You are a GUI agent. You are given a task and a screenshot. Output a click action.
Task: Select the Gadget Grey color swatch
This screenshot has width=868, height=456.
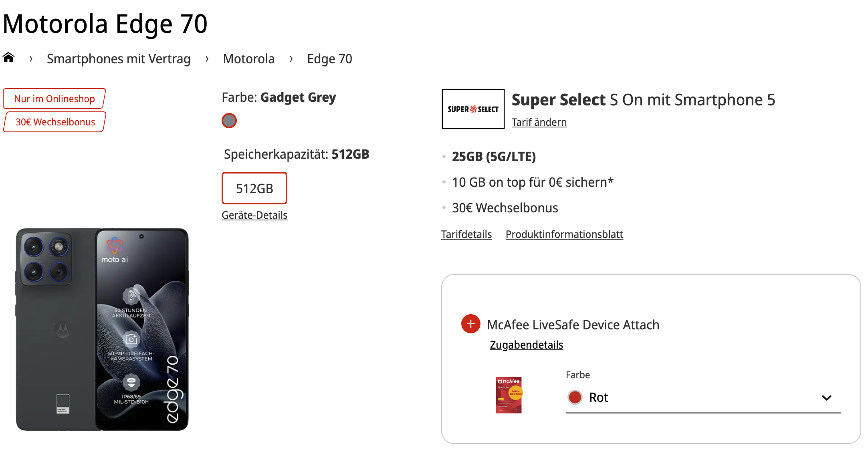pyautogui.click(x=229, y=121)
